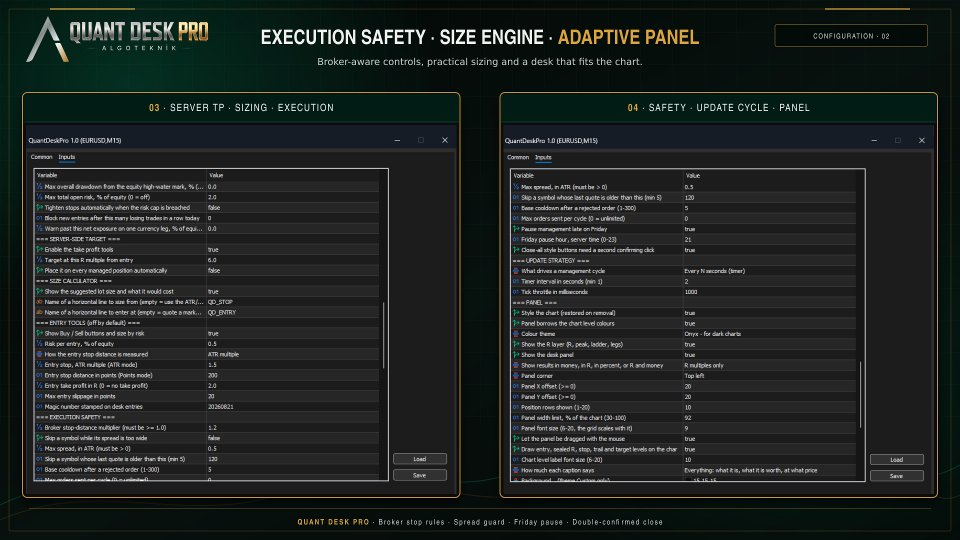Edit the value 1000 for tick throttle
This screenshot has height=540, width=960.
click(x=769, y=292)
